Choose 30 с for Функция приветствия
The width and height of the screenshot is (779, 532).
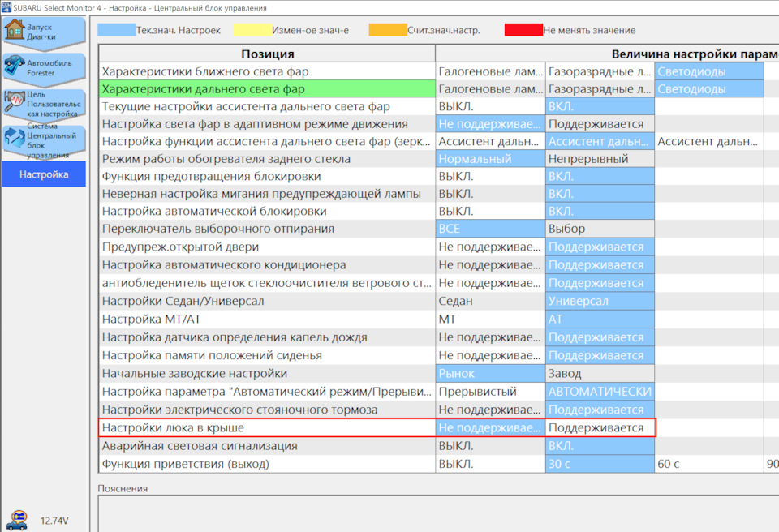600,464
